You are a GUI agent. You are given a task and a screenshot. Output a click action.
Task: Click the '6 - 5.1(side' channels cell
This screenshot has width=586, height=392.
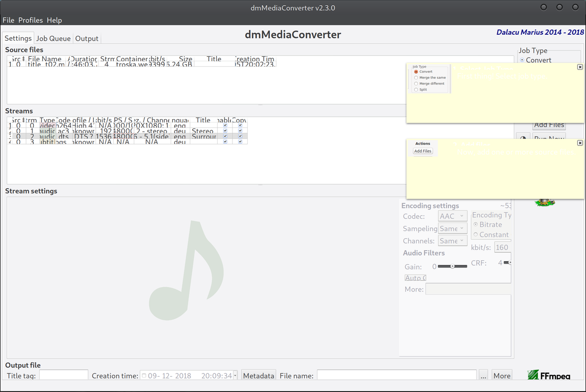tap(152, 136)
